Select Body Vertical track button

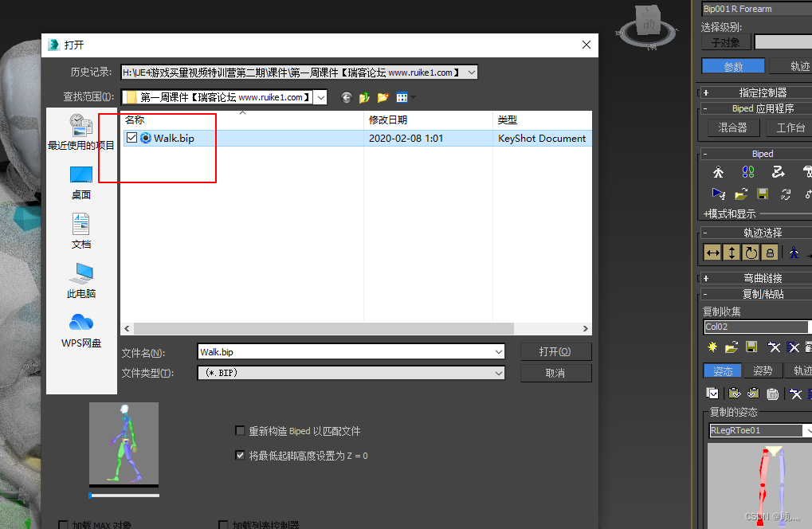pyautogui.click(x=732, y=253)
